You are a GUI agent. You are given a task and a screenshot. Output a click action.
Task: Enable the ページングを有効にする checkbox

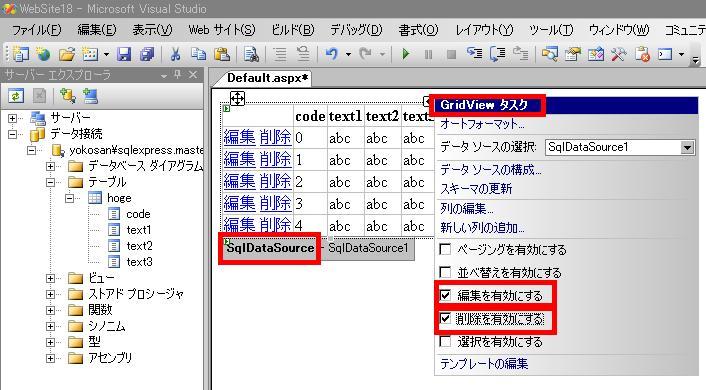445,249
